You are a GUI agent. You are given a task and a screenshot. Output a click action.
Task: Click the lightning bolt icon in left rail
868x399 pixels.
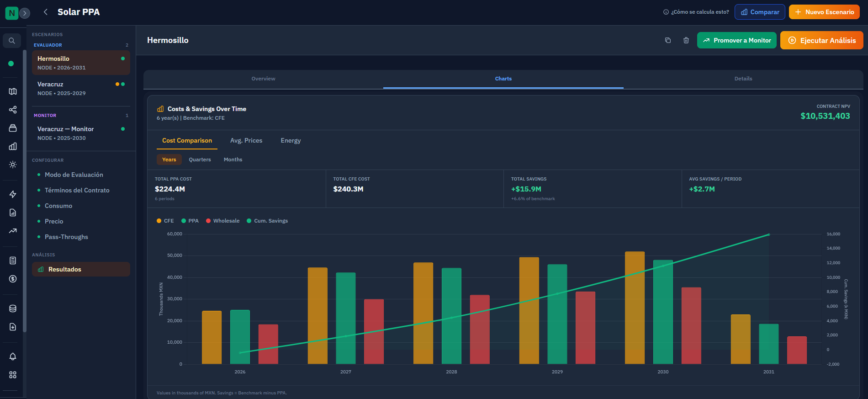(x=13, y=194)
